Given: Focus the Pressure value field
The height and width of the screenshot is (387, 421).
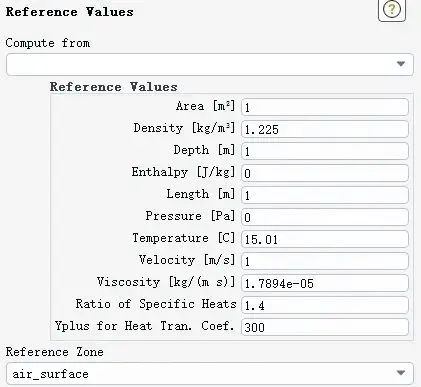Looking at the screenshot, I should [x=325, y=217].
